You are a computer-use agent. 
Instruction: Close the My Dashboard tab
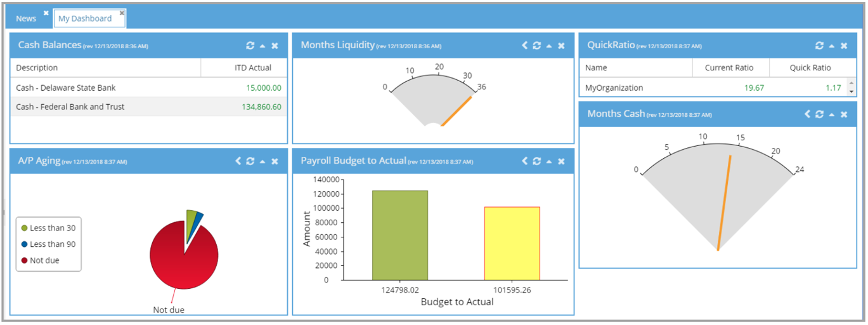[122, 13]
